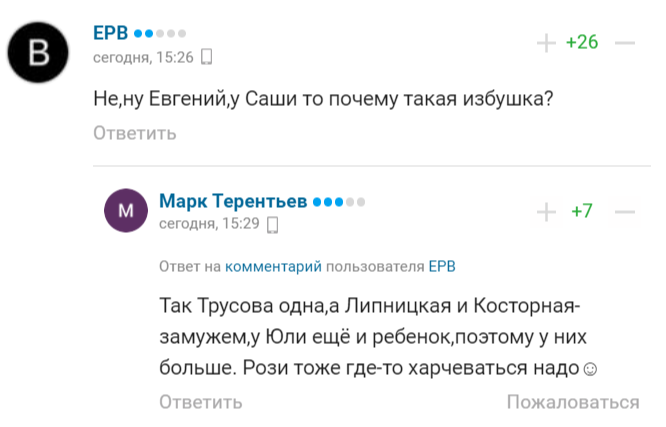Report the reply using Пожаловаться
Screen dimensions: 666x427
572,402
